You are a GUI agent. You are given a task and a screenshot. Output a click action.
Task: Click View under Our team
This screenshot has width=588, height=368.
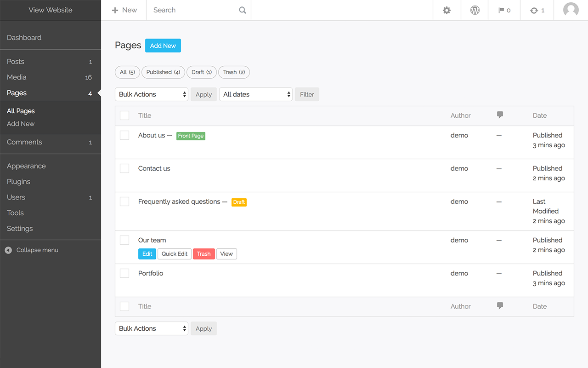[226, 254]
